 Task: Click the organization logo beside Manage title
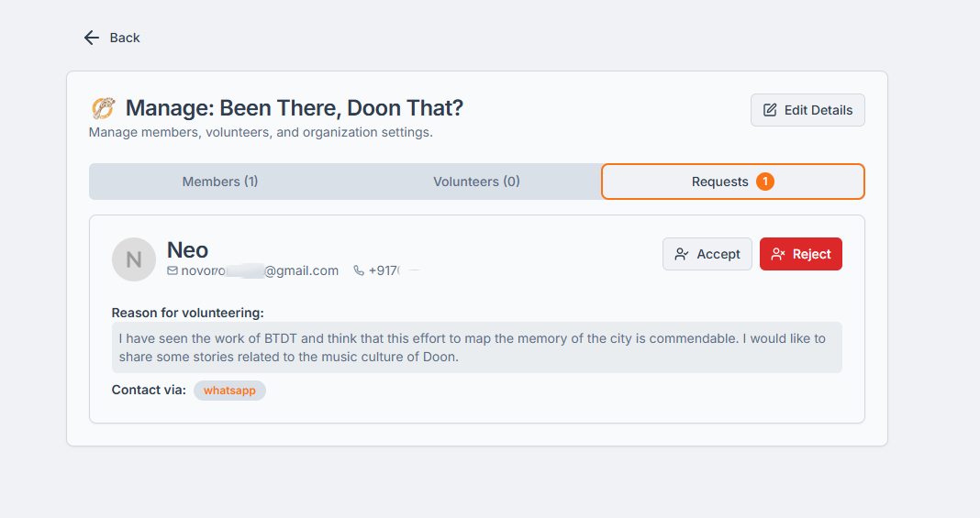coord(104,108)
